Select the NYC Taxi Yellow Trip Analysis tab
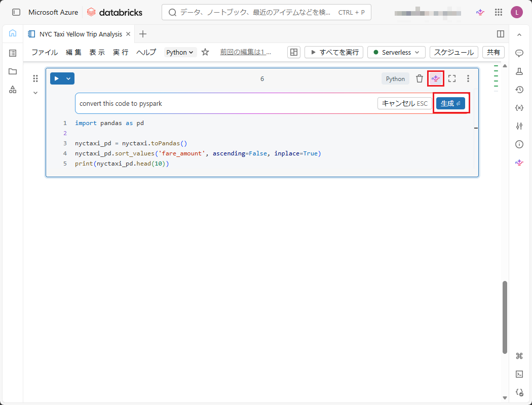 [x=81, y=34]
